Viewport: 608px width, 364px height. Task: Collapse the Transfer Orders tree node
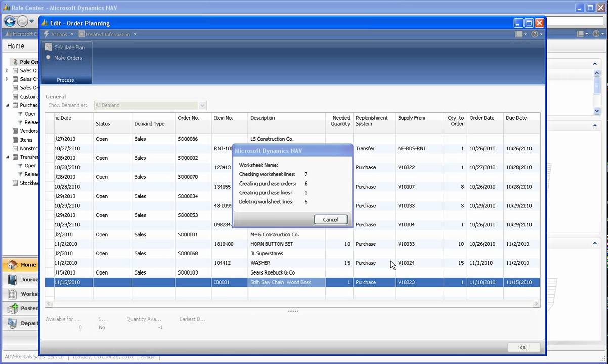coord(7,157)
